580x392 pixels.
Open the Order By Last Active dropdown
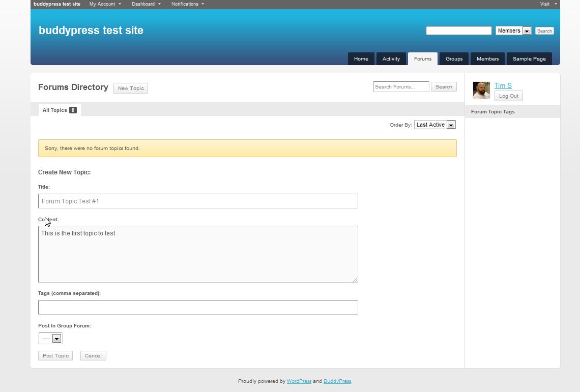pyautogui.click(x=434, y=125)
